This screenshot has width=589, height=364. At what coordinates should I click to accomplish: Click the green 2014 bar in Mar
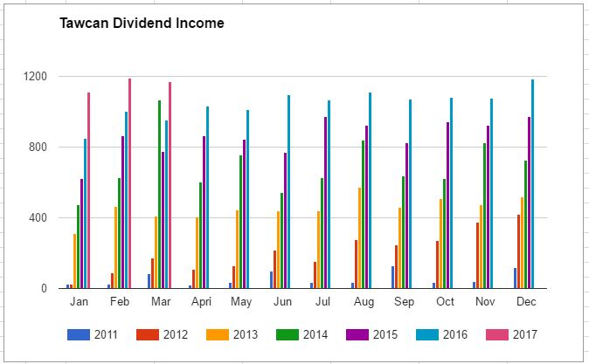coord(159,194)
